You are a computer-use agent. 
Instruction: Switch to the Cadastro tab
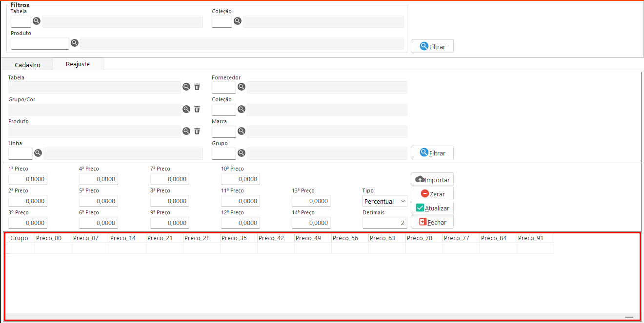point(27,65)
